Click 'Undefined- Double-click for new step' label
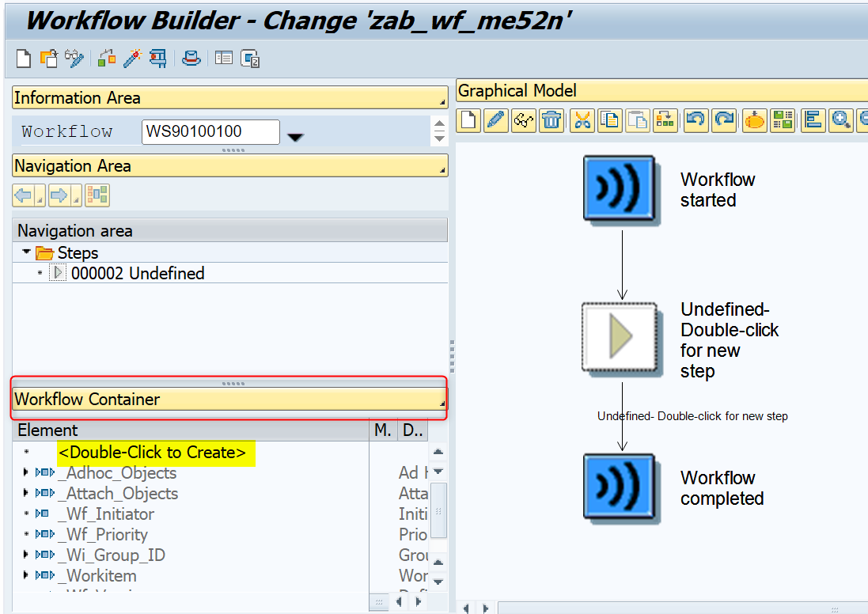 [x=692, y=415]
